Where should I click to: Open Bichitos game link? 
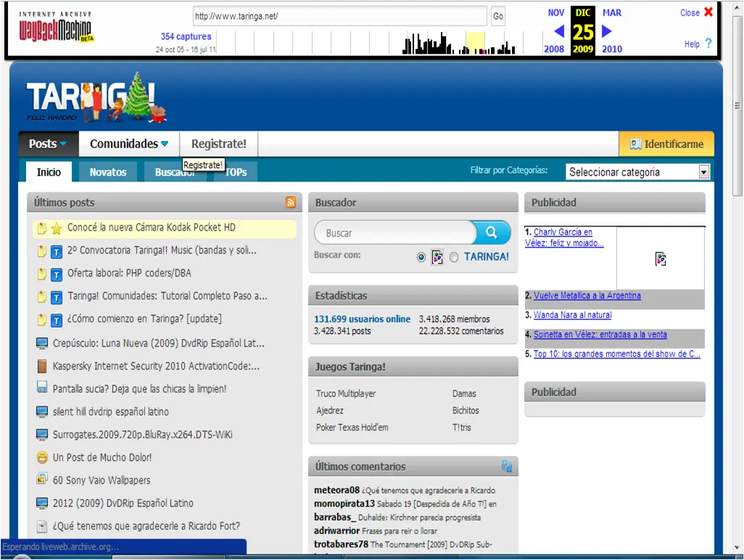point(466,411)
